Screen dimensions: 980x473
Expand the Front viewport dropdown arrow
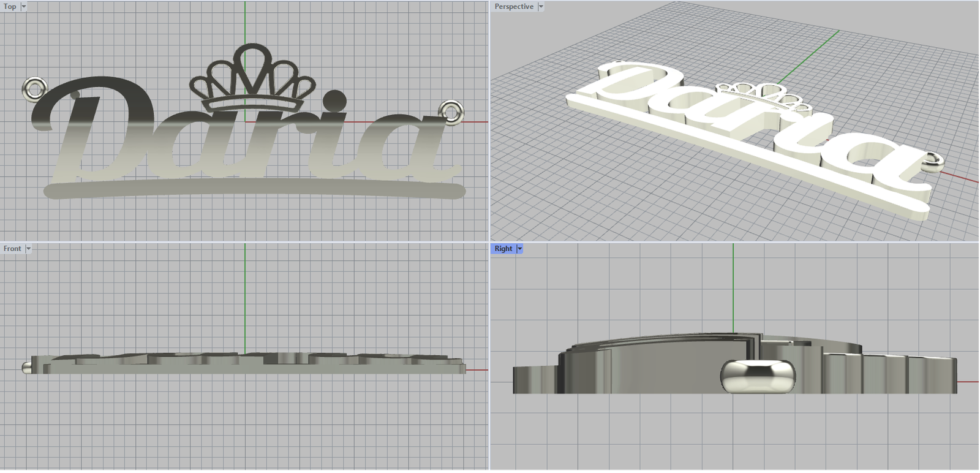click(28, 249)
